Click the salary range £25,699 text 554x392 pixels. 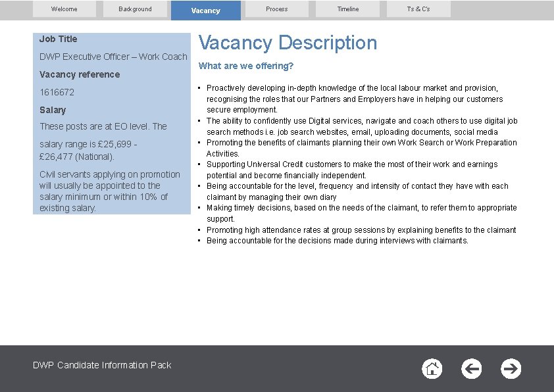pos(88,144)
